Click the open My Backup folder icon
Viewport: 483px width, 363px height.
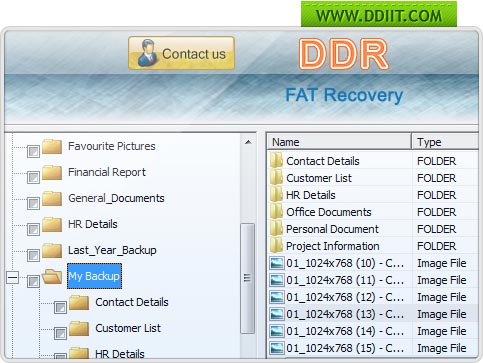(52, 276)
